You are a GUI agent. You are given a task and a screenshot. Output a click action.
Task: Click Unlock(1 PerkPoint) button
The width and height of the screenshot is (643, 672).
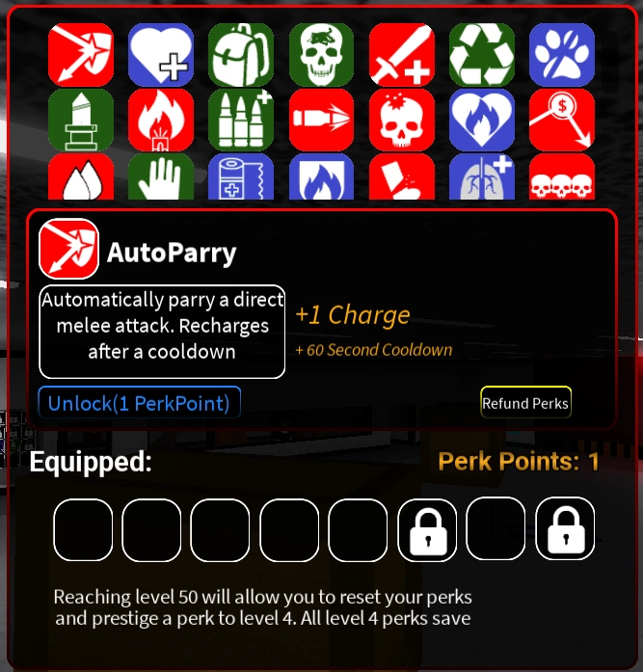(139, 402)
